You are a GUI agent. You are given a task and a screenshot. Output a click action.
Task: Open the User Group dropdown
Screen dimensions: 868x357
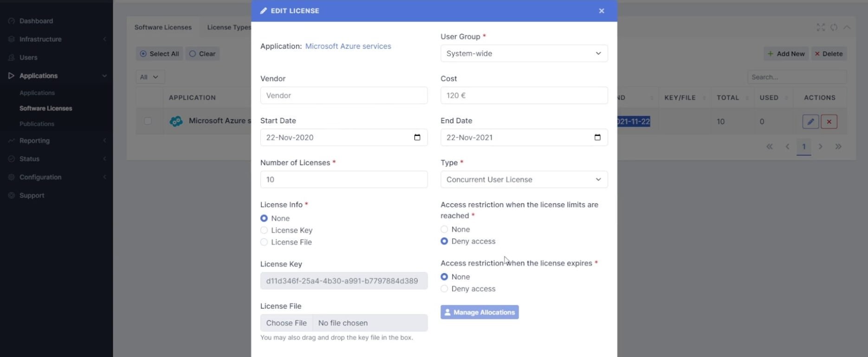pyautogui.click(x=524, y=53)
